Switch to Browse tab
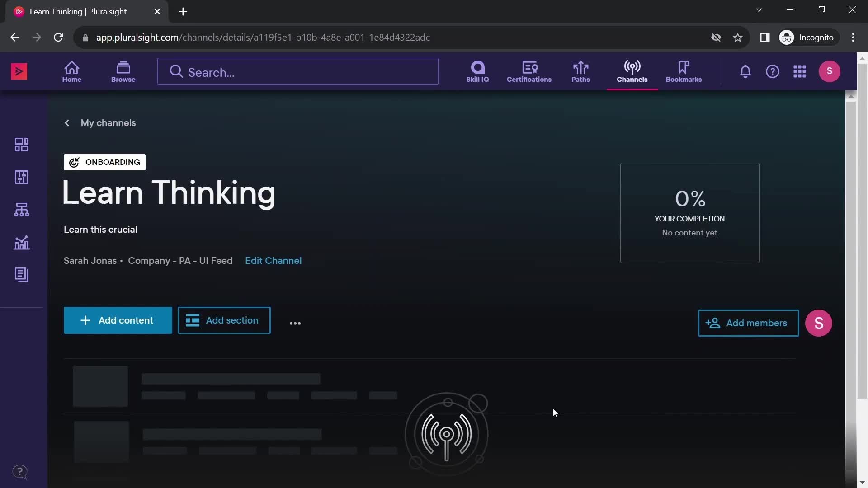 click(x=123, y=71)
